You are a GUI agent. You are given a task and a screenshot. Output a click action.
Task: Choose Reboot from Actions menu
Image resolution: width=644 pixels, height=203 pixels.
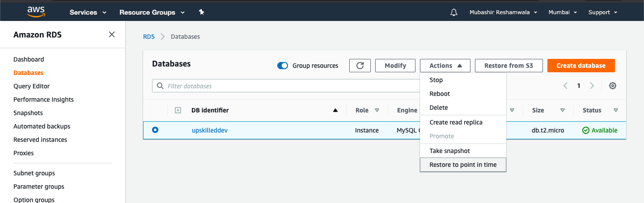[x=463, y=94]
